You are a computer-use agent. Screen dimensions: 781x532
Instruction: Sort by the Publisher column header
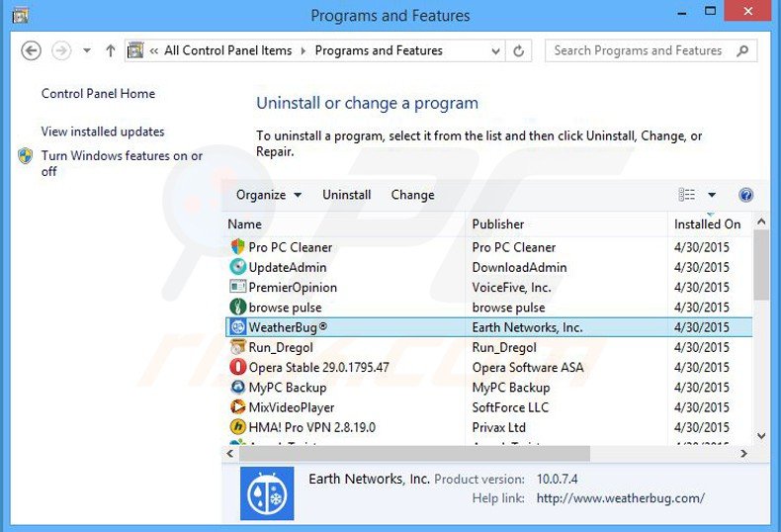tap(566, 224)
